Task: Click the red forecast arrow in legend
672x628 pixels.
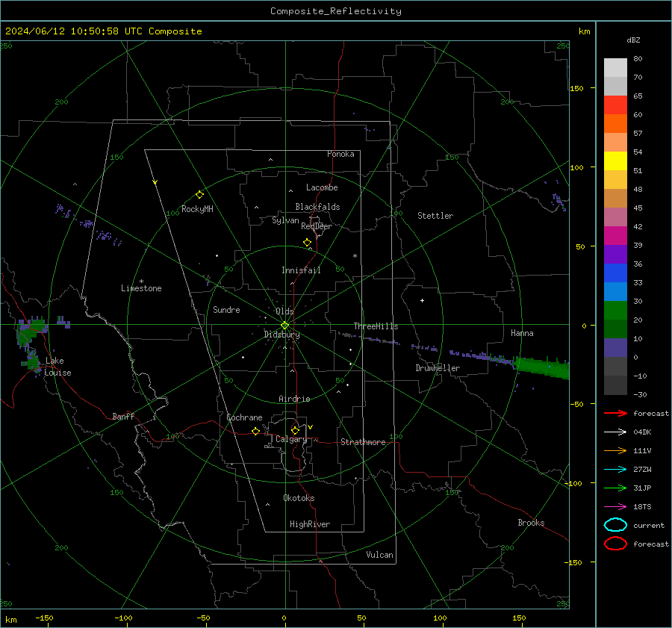Action: pyautogui.click(x=615, y=413)
